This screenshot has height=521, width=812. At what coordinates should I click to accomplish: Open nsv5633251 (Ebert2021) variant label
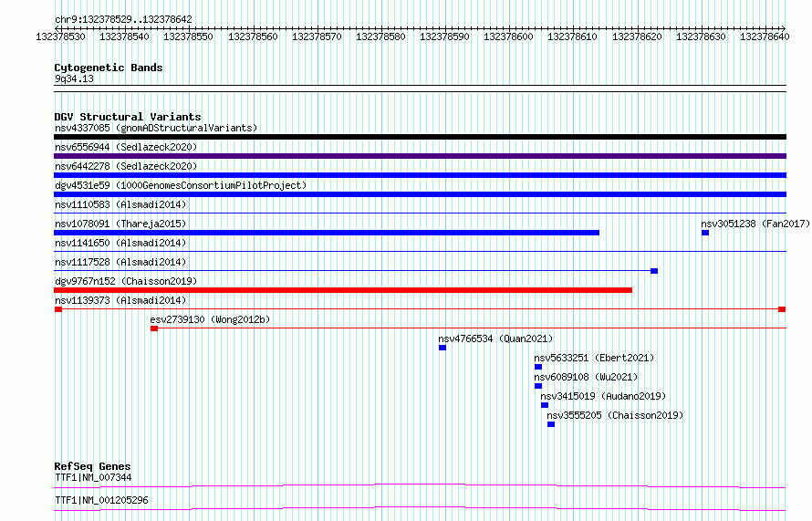click(594, 358)
